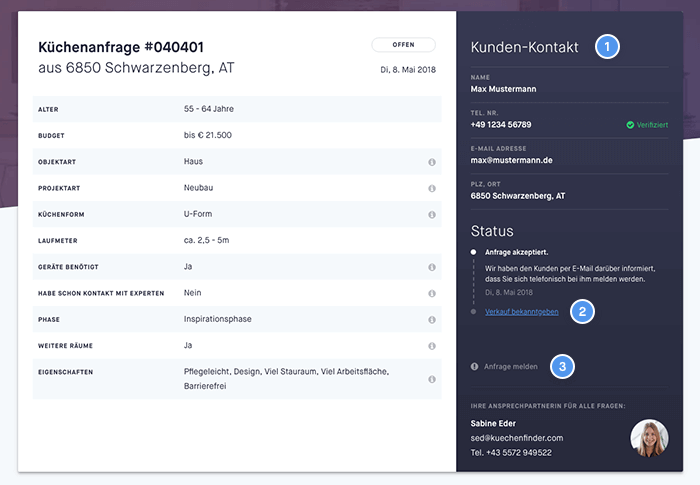Click Sabine Eder's profile photo
The height and width of the screenshot is (485, 700).
(x=649, y=438)
